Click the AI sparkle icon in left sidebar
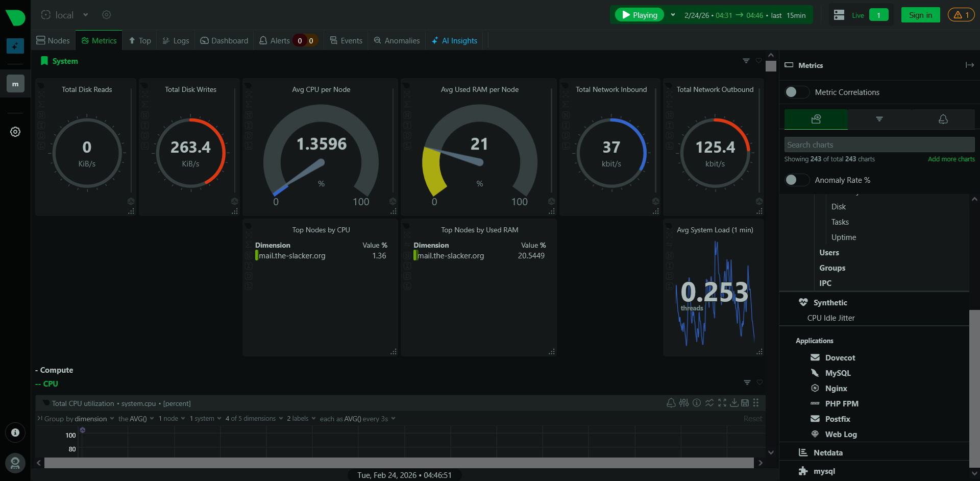The width and height of the screenshot is (980, 481). tap(15, 46)
